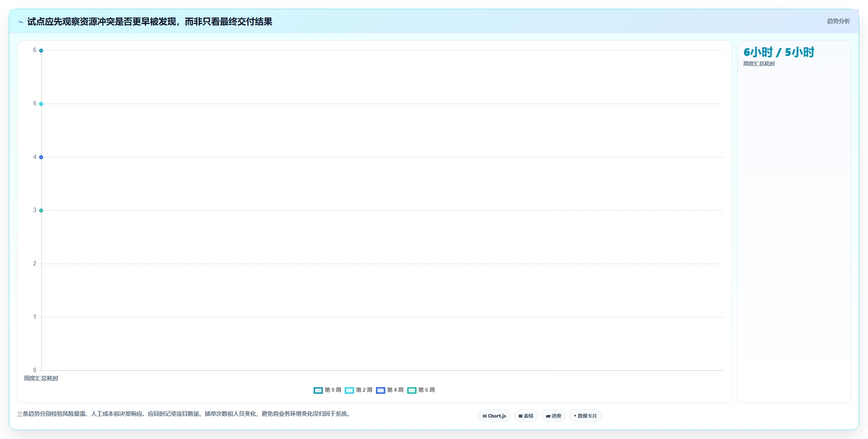Click the trend icon beside the title
This screenshot has width=868, height=439.
21,22
